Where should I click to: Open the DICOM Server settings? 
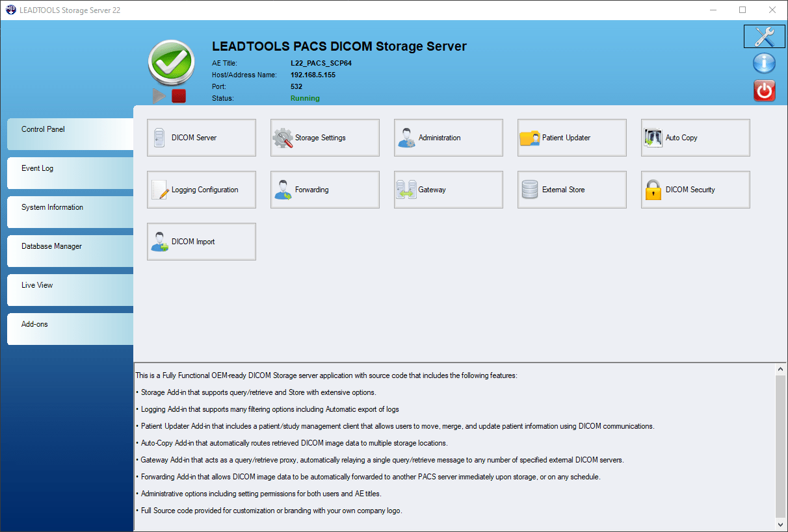tap(201, 137)
